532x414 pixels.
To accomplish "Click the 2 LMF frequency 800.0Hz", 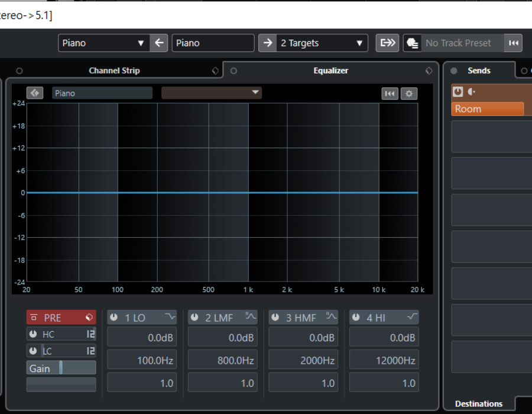I will pos(223,360).
